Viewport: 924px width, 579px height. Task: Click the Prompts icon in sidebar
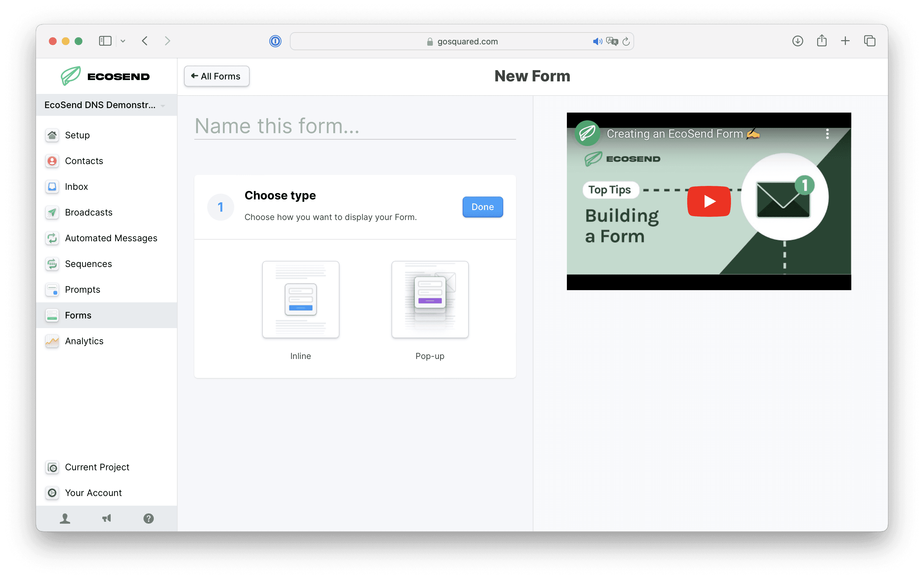(52, 289)
